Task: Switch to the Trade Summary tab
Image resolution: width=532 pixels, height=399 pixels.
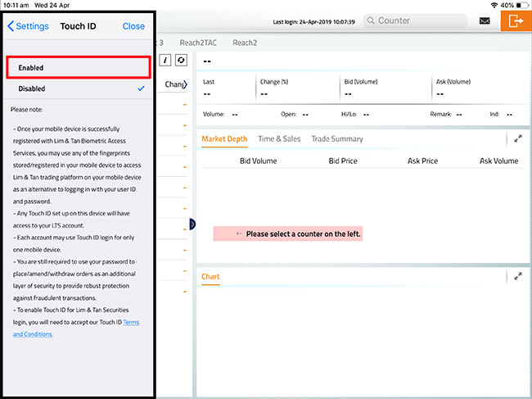Action: [x=337, y=139]
